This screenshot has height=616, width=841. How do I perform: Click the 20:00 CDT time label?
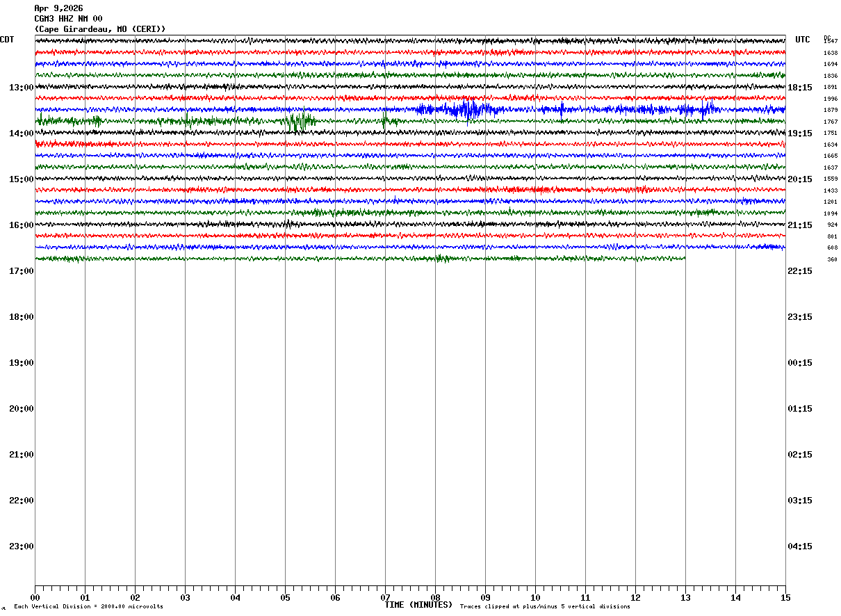click(22, 409)
